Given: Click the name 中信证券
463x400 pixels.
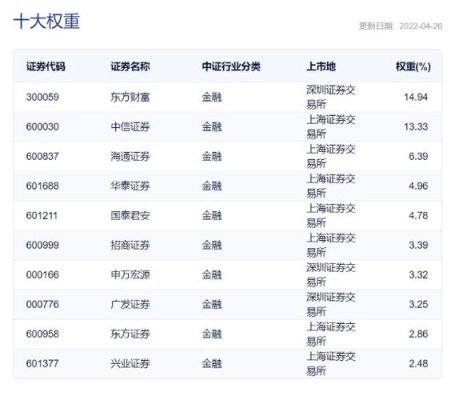Looking at the screenshot, I should point(130,127).
